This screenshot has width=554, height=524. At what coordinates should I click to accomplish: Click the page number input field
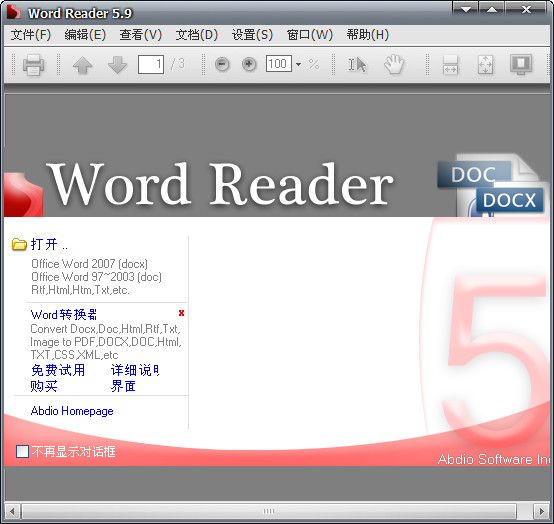[x=151, y=64]
